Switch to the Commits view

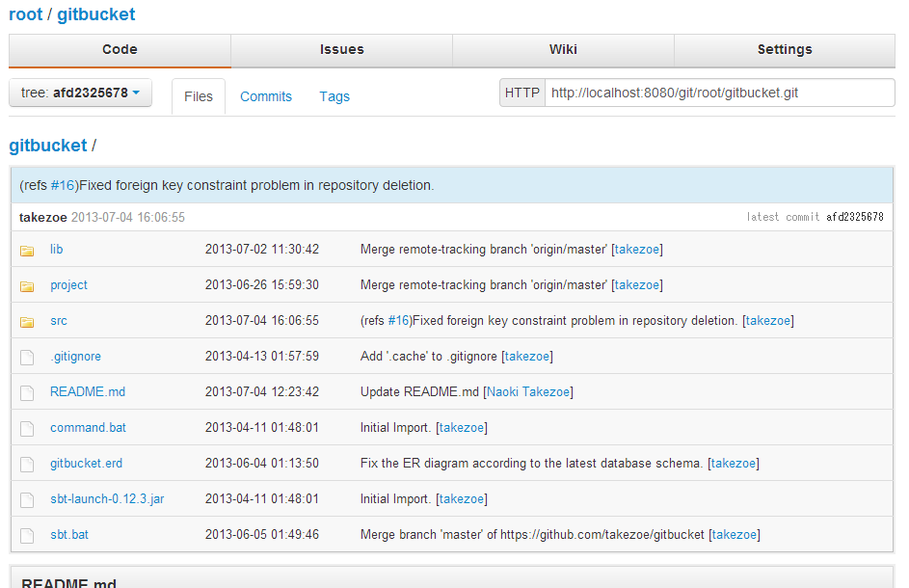(266, 96)
